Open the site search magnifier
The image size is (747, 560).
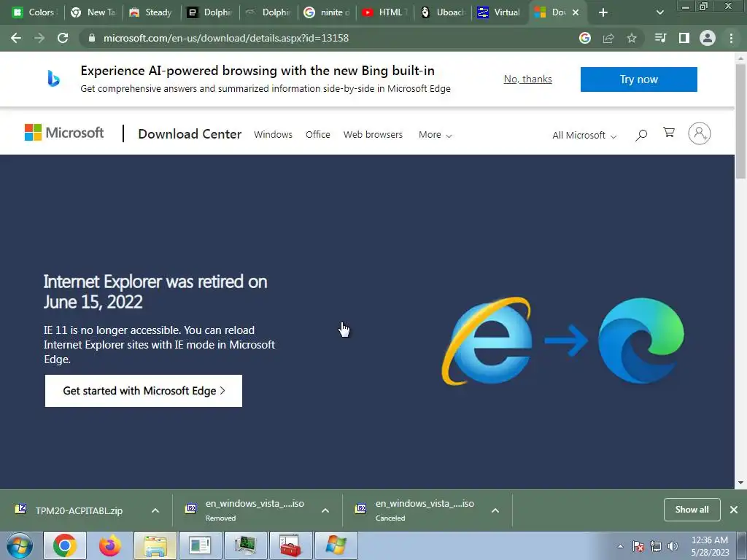641,135
